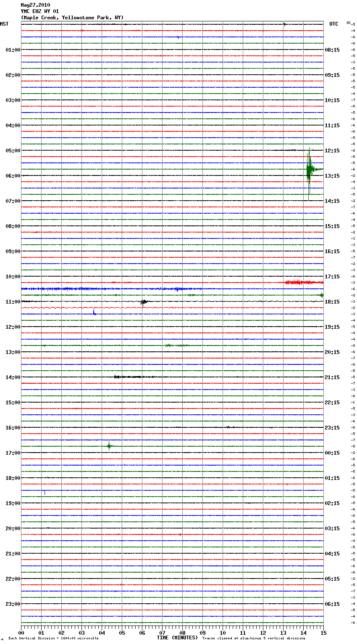Click the 20:15 UTC time label

332,352
